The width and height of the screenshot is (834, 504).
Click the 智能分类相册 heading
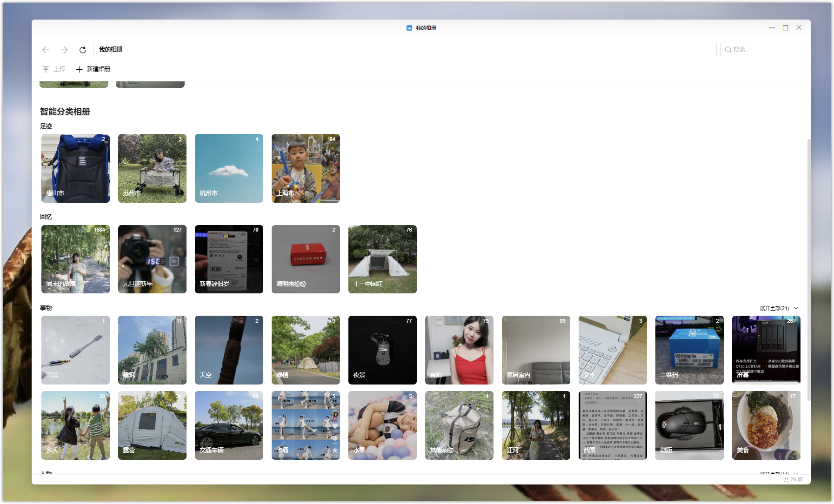(x=65, y=112)
